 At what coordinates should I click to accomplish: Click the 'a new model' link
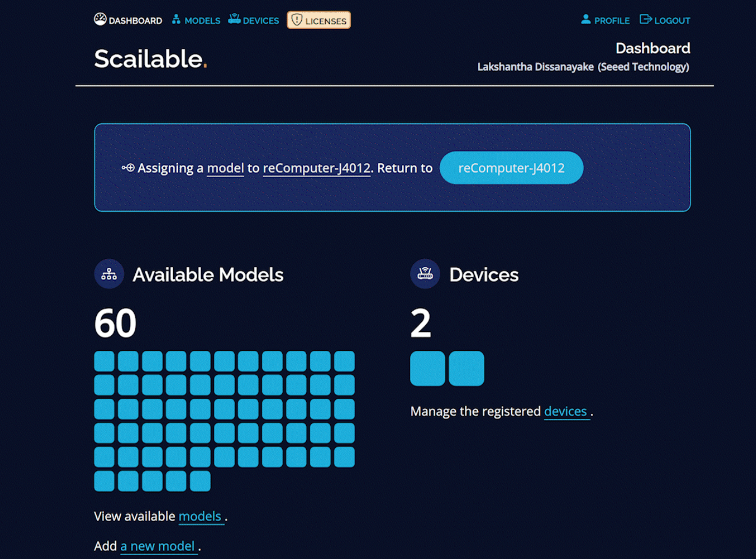point(158,546)
